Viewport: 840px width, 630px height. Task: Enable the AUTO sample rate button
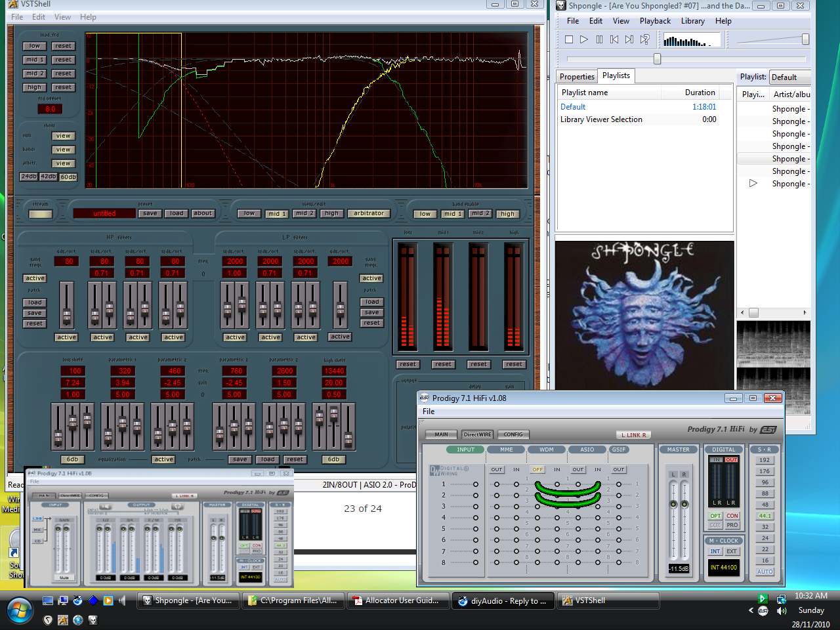765,572
